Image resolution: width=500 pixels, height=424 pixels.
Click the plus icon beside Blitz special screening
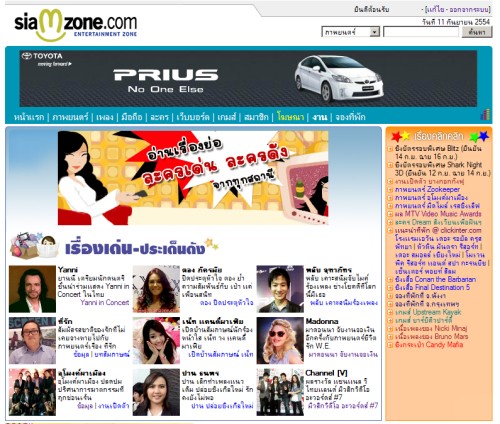tap(390, 149)
